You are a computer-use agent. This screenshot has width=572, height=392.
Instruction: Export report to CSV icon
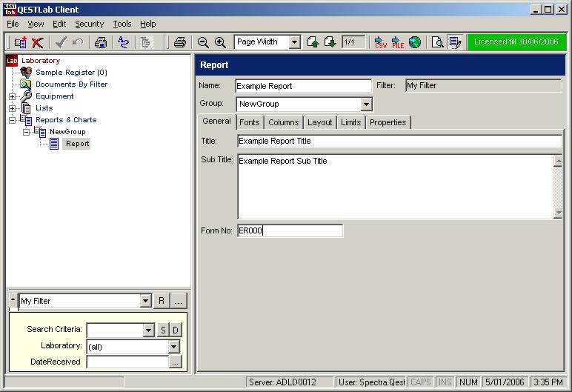click(x=380, y=42)
